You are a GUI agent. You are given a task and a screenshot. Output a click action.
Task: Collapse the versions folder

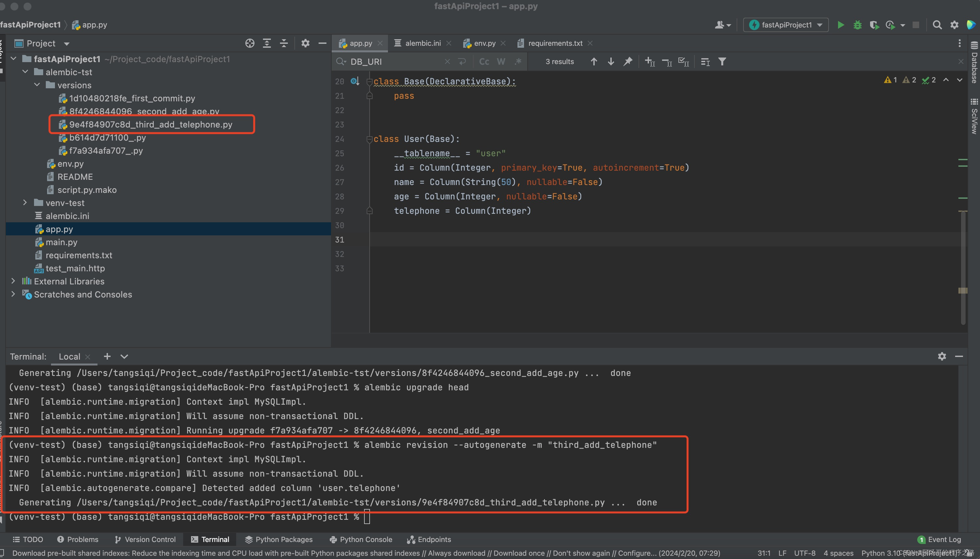[37, 85]
